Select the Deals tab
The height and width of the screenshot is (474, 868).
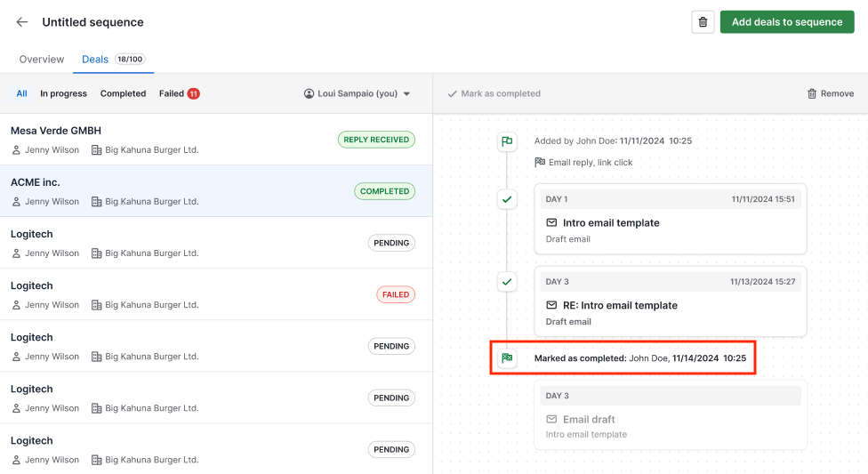95,60
